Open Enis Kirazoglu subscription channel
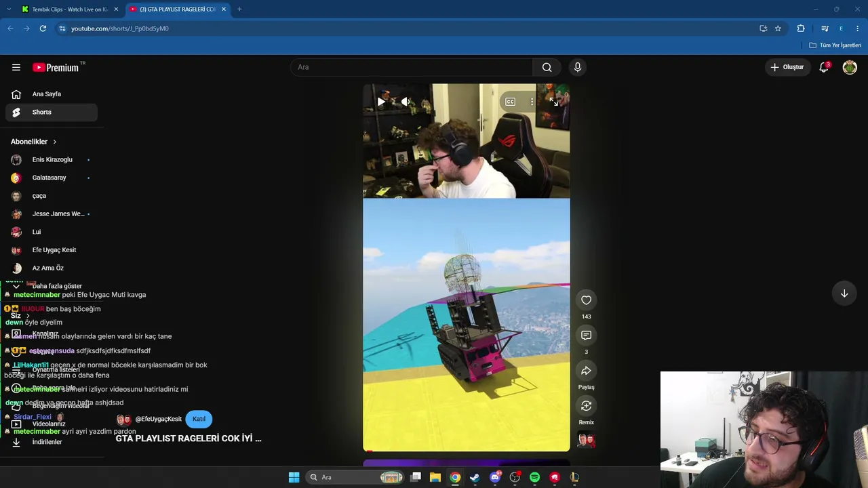 tap(52, 159)
